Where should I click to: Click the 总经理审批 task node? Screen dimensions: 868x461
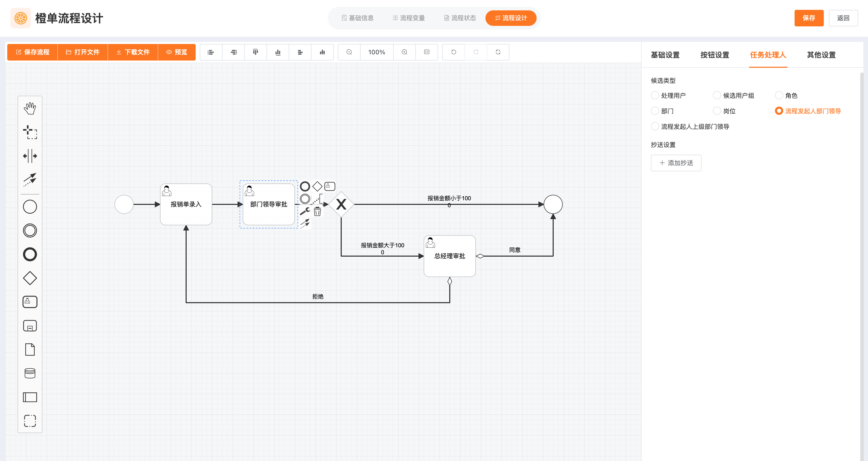pos(450,256)
